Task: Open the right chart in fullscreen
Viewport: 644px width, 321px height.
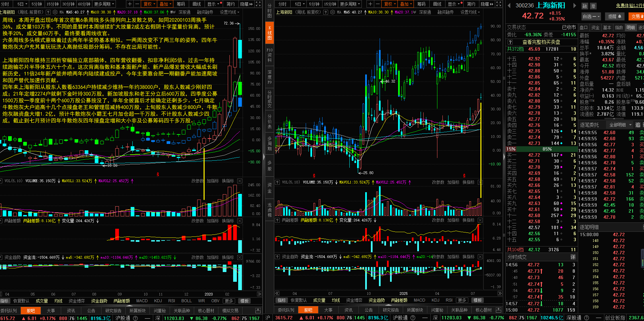Action: [x=499, y=4]
